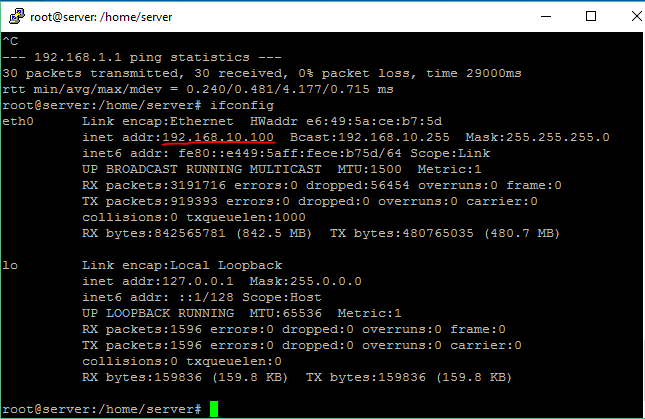The width and height of the screenshot is (645, 419).
Task: Click the '0% packet loss' text
Action: 354,73
